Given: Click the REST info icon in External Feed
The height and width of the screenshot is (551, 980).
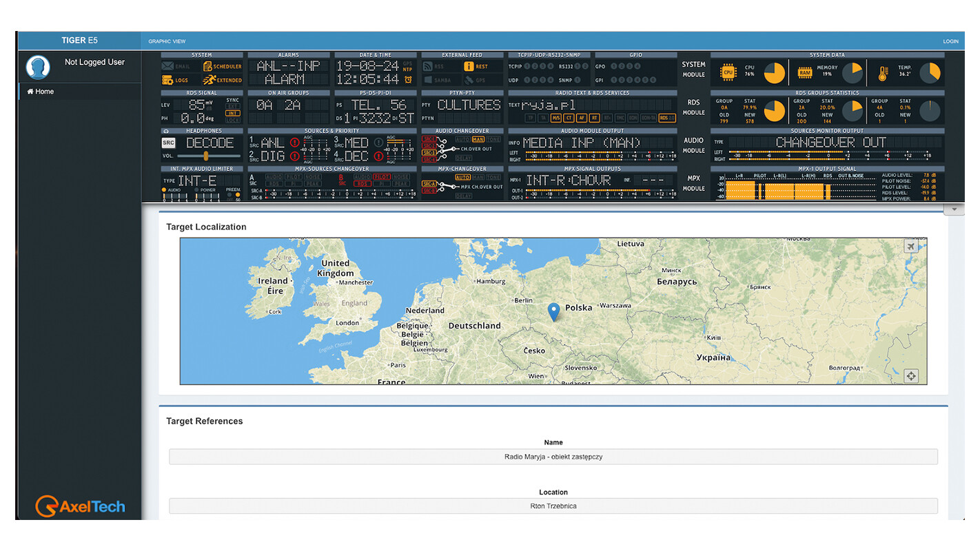Looking at the screenshot, I should [469, 67].
